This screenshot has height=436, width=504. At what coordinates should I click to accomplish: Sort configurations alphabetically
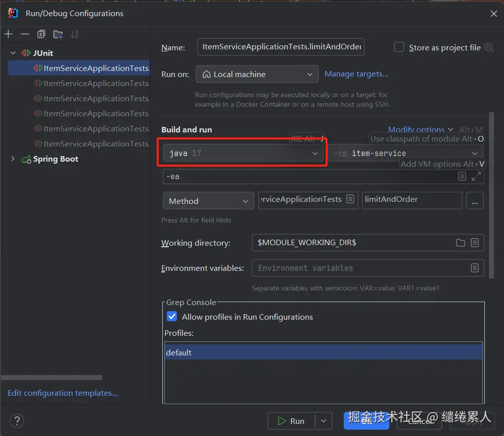click(74, 34)
